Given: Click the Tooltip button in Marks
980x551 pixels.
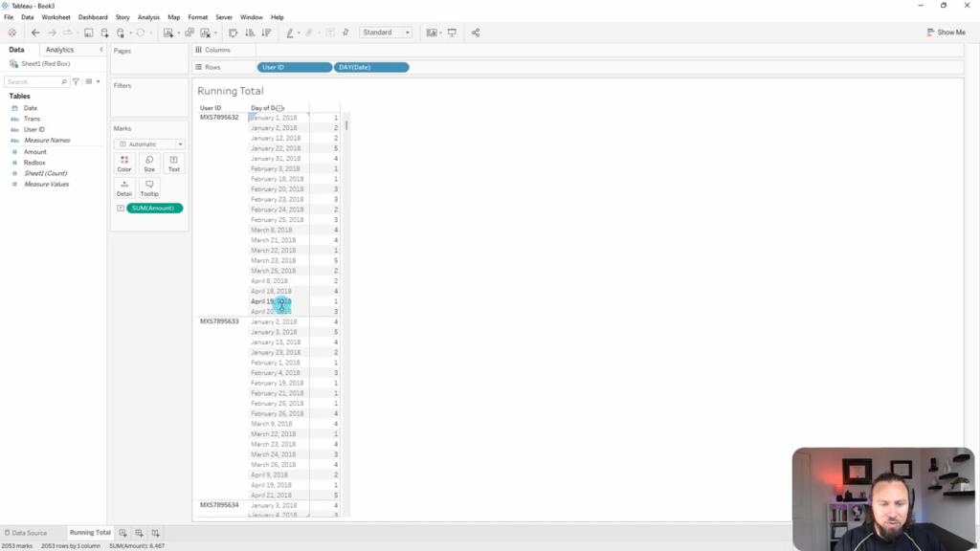Looking at the screenshot, I should pos(149,187).
